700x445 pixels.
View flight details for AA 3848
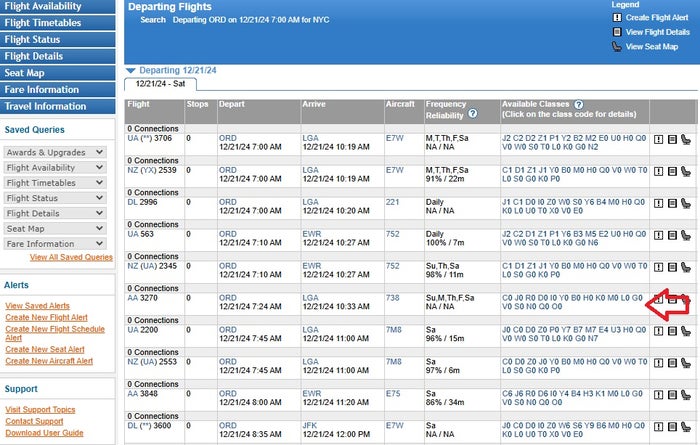pyautogui.click(x=672, y=395)
